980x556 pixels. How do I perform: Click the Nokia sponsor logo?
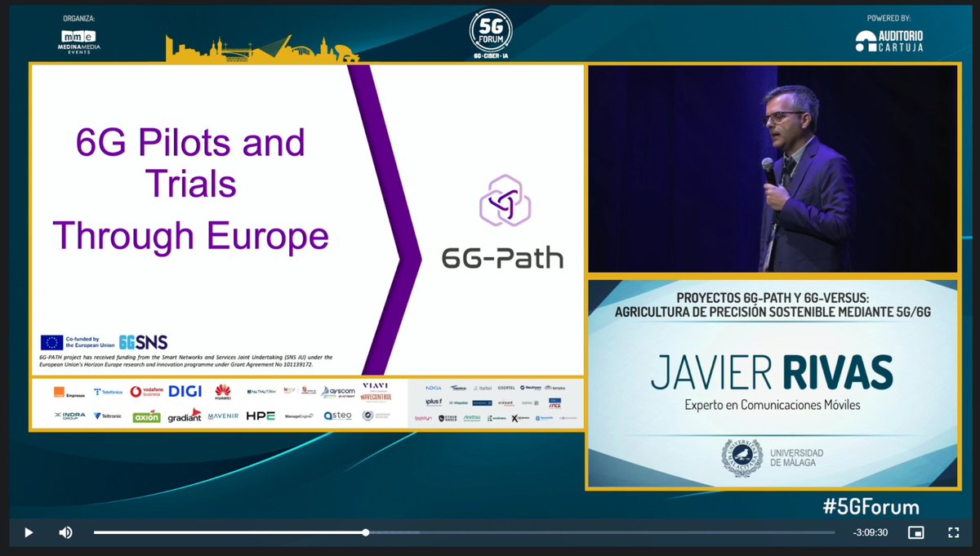point(434,387)
